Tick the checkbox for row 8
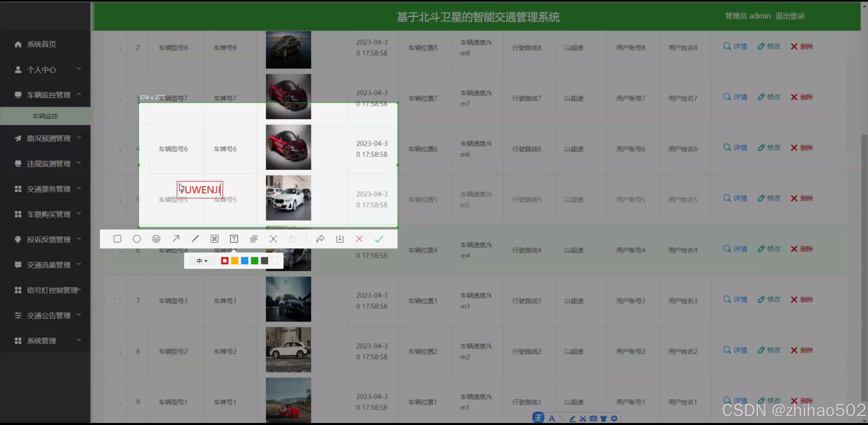This screenshot has width=868, height=425. pos(117,351)
